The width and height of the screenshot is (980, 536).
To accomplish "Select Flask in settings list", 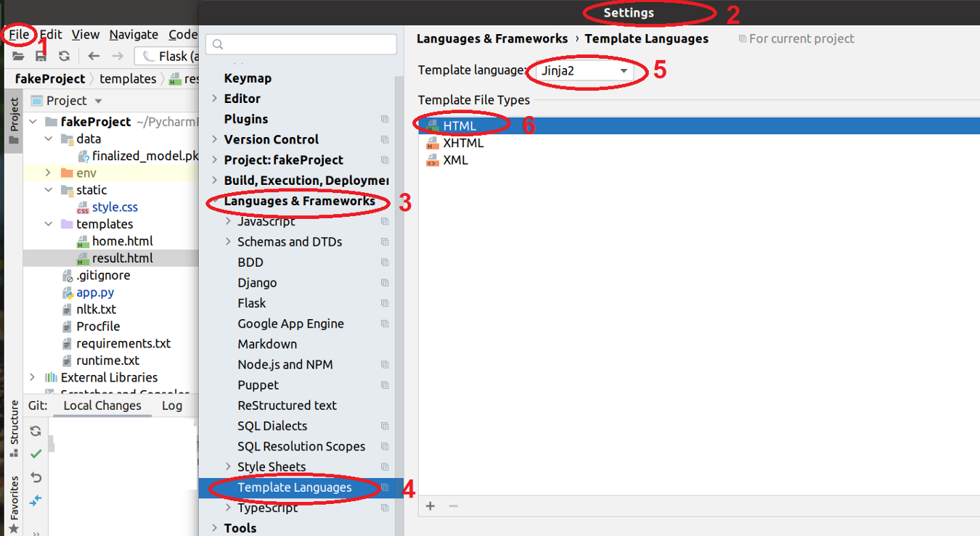I will tap(252, 303).
